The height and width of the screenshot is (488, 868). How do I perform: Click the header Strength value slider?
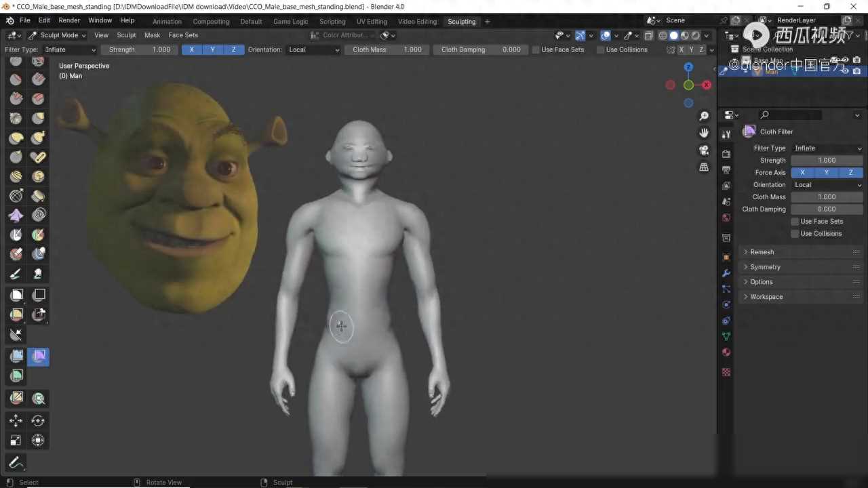tap(140, 49)
